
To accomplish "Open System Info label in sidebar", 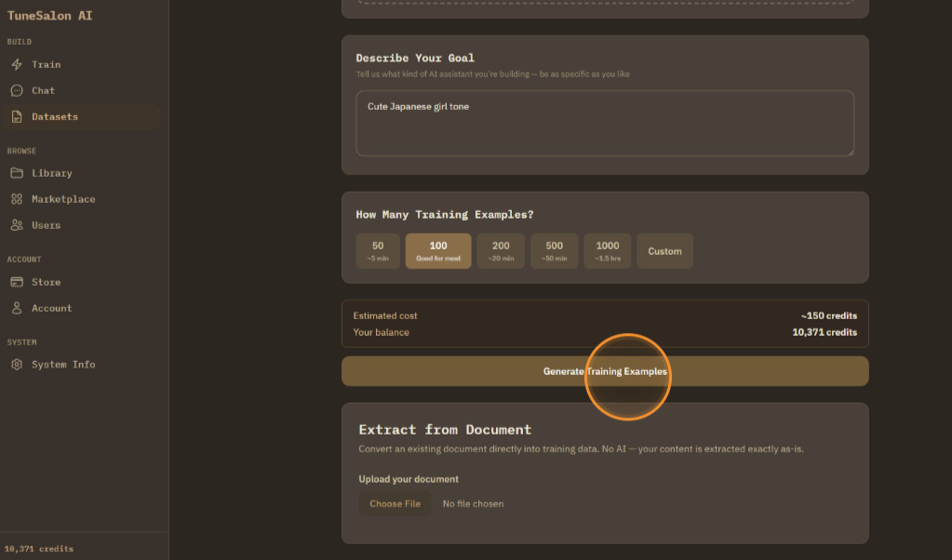I will 63,365.
